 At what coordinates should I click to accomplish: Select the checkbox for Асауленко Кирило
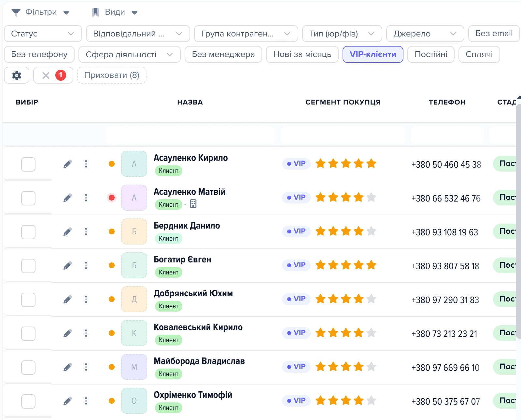(x=28, y=164)
